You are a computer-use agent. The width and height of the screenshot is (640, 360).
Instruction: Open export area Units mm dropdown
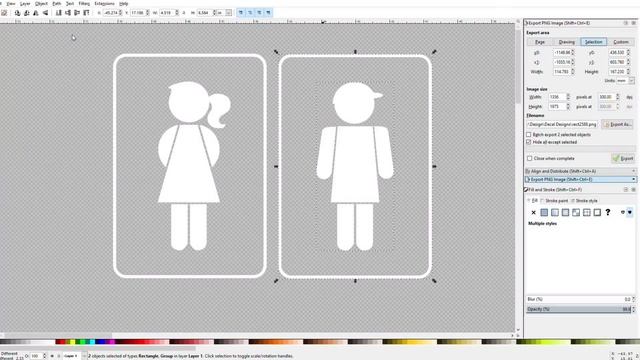click(631, 81)
